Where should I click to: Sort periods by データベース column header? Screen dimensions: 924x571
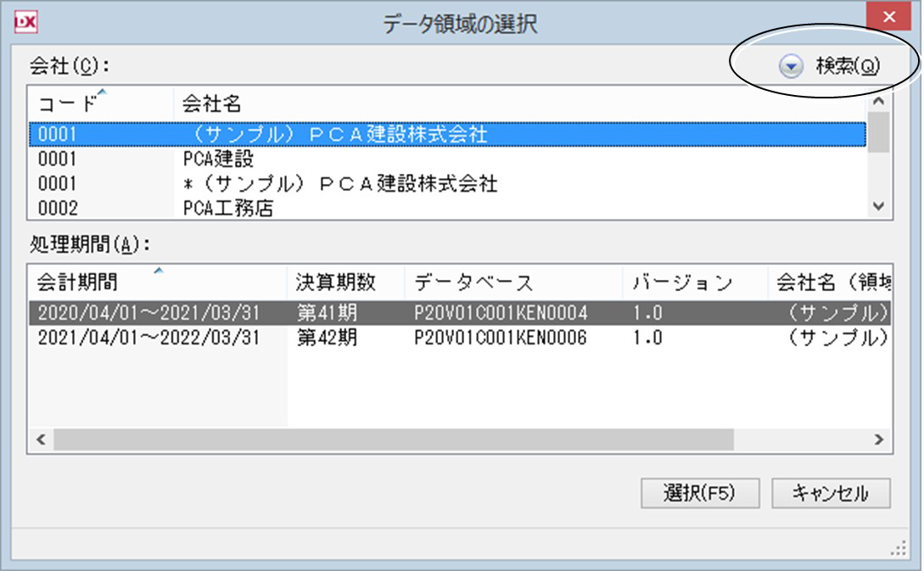[x=513, y=283]
